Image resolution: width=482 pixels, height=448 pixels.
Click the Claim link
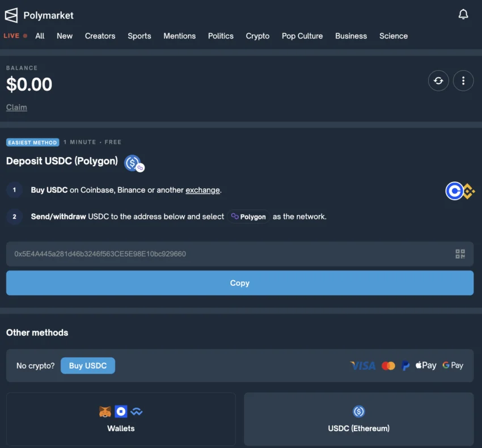[16, 107]
